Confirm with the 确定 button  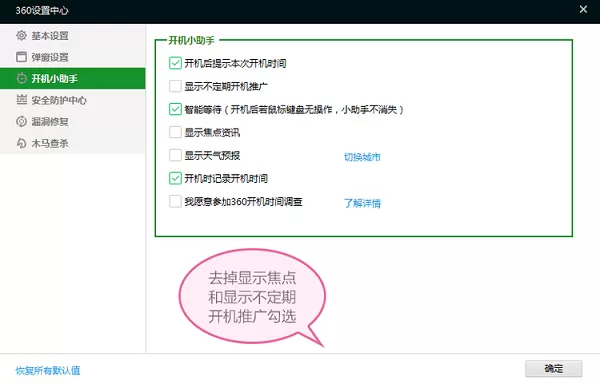point(553,369)
